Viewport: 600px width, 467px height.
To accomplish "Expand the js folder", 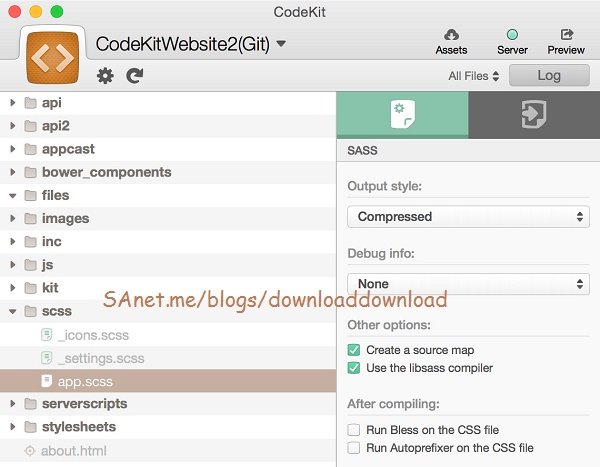I will tap(13, 265).
